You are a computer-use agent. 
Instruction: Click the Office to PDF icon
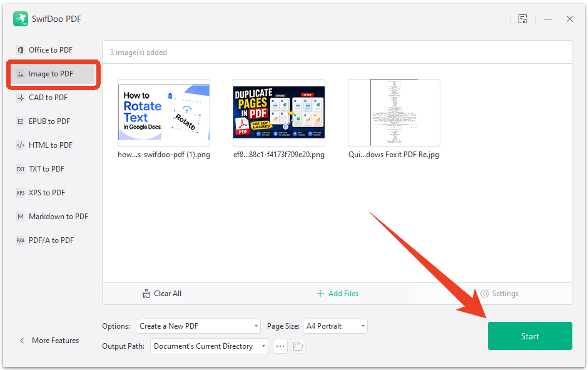click(x=21, y=50)
